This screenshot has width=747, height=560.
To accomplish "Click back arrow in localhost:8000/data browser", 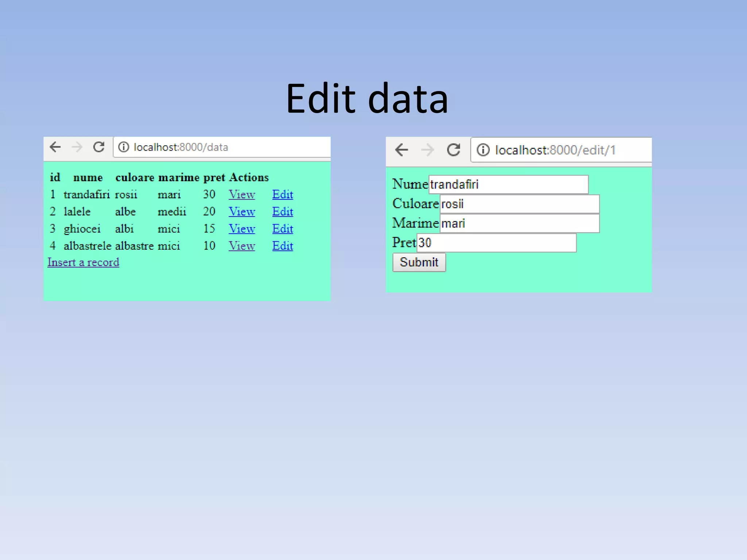I will tap(55, 147).
